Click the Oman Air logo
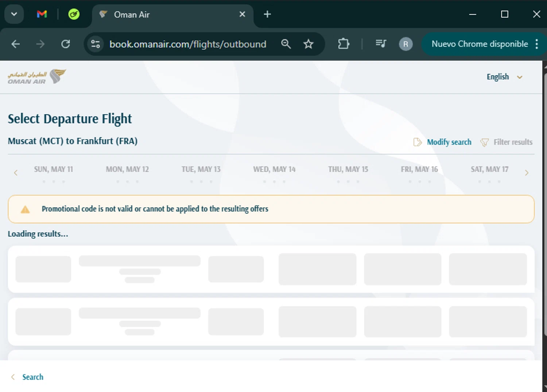Viewport: 547px width, 392px height. point(37,77)
